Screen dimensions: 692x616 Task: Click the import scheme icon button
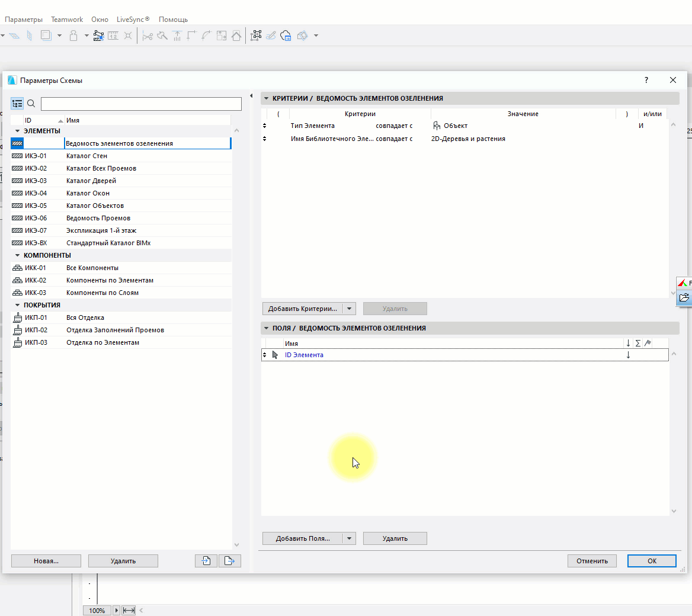(x=206, y=561)
